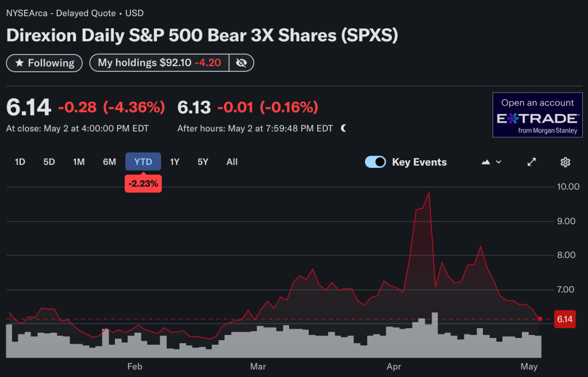Click the after-hours moon icon

[344, 128]
